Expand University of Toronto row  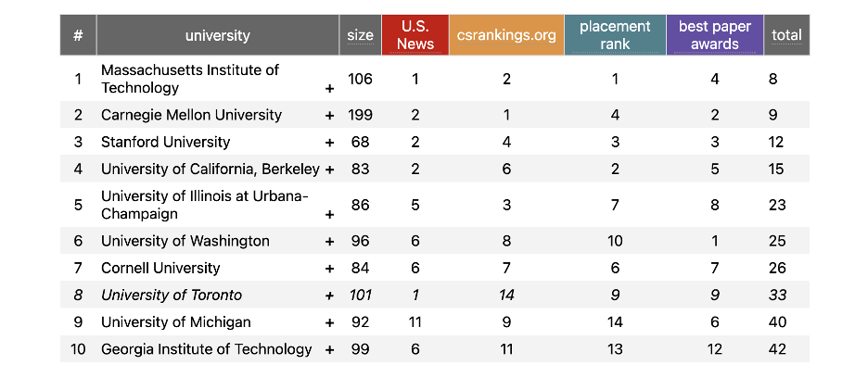pyautogui.click(x=329, y=296)
